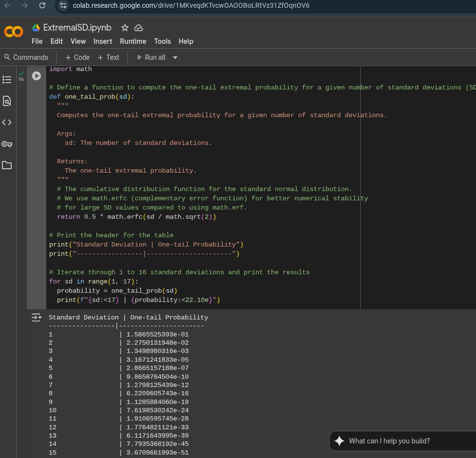Add a new Text cell
This screenshot has height=458, width=476.
click(x=108, y=57)
